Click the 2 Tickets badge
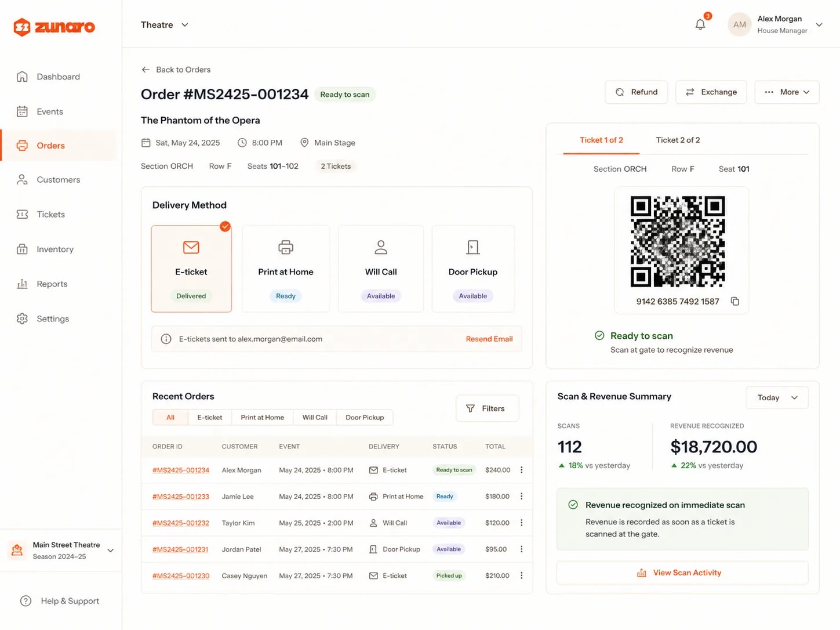The height and width of the screenshot is (630, 840). coord(336,166)
